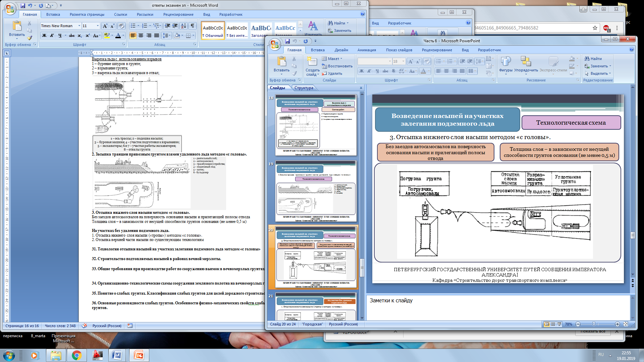This screenshot has height=362, width=644.
Task: Toggle strikethrough in Word font group
Action: (71, 36)
